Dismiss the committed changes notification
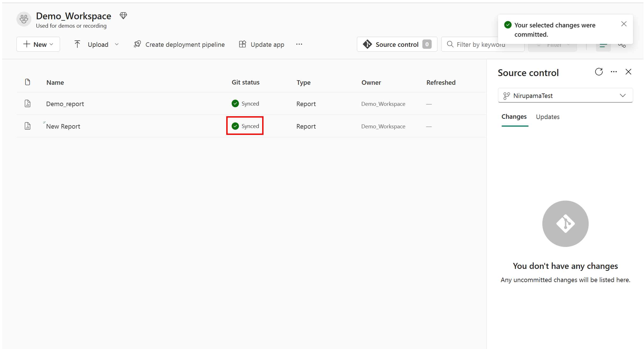 pos(624,24)
